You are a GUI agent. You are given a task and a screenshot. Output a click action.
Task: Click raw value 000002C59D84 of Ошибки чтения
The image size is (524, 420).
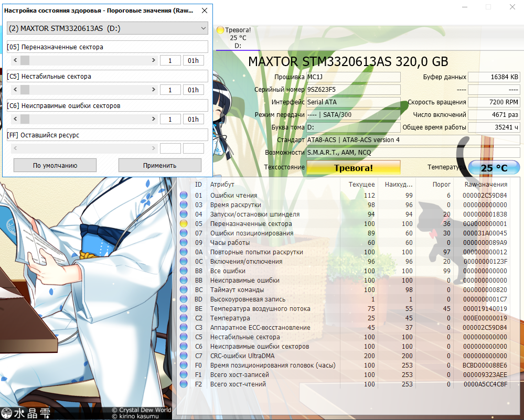(485, 195)
